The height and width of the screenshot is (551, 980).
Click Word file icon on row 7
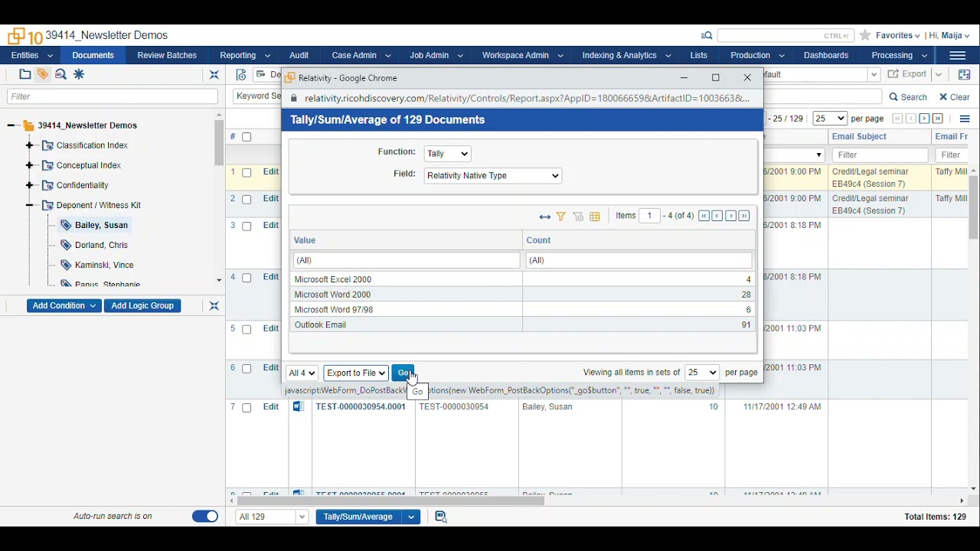click(x=299, y=407)
